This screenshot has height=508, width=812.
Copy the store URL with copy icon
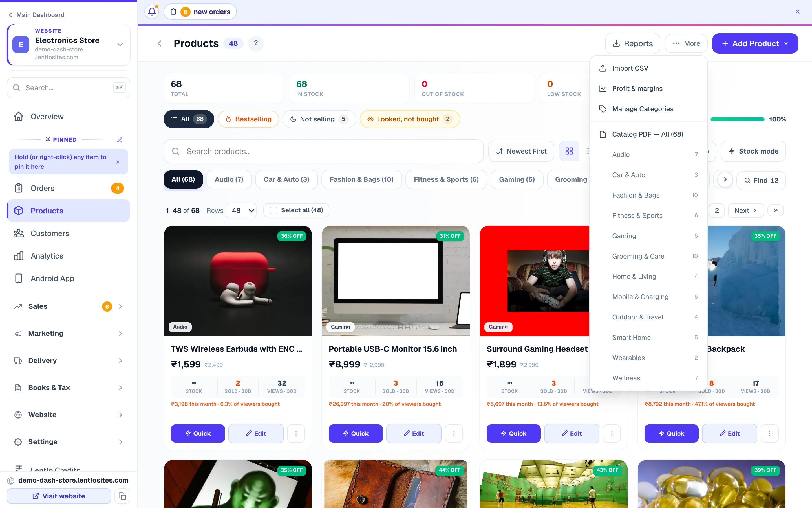click(122, 496)
